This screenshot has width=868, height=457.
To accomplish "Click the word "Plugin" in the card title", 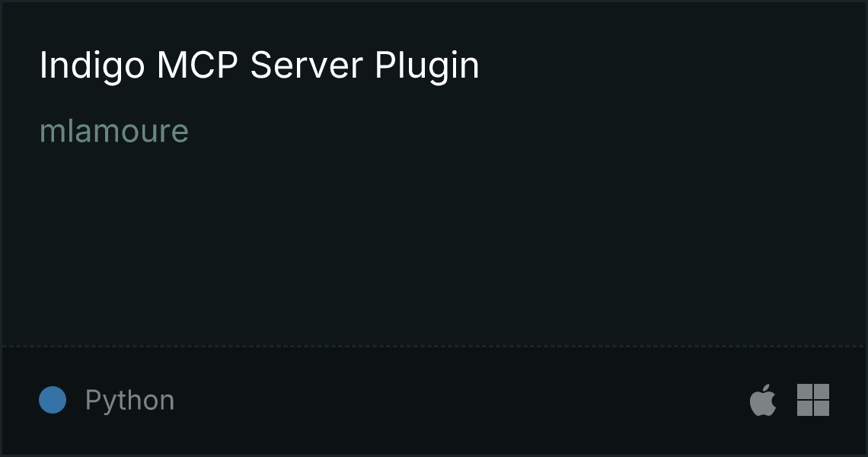I will 427,66.
